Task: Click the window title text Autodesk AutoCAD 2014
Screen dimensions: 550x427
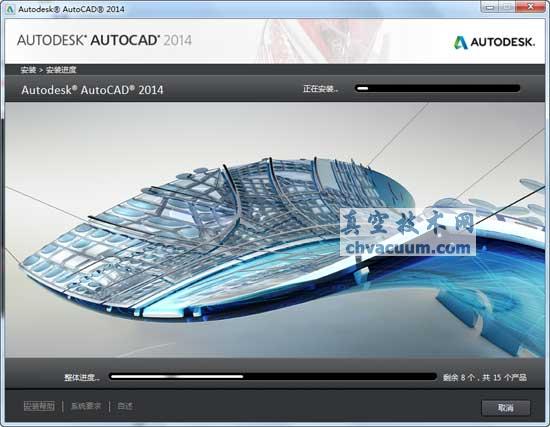Action: (x=72, y=9)
